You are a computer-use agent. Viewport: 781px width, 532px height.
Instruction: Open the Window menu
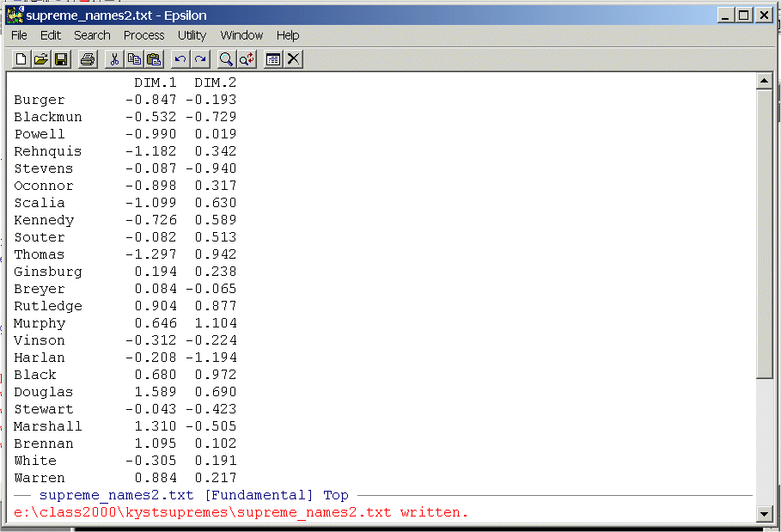241,35
